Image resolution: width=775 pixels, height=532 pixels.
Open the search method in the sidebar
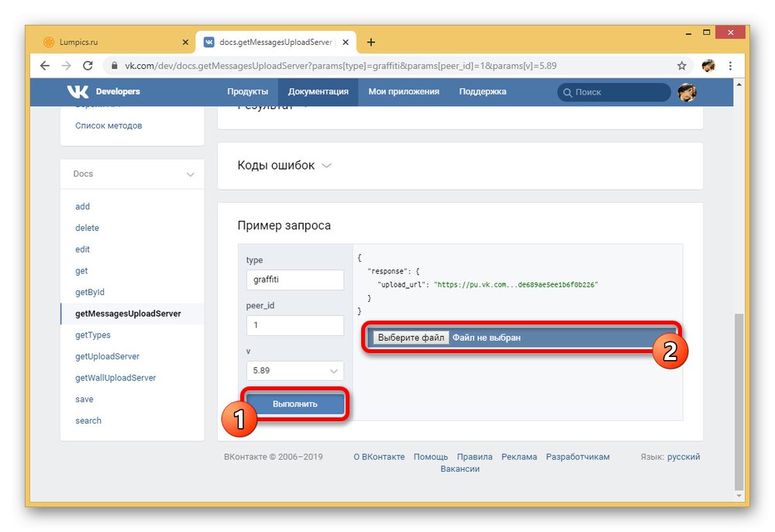click(88, 420)
